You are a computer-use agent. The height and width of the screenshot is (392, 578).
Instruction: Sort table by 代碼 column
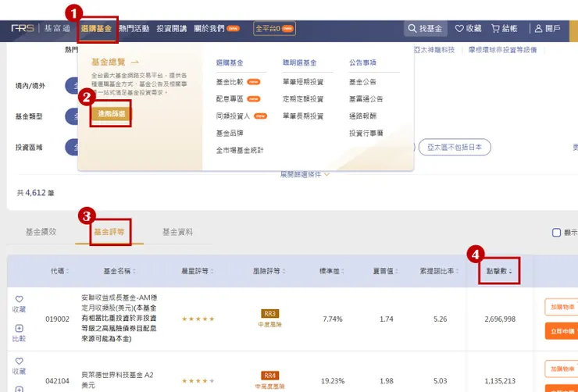click(59, 271)
